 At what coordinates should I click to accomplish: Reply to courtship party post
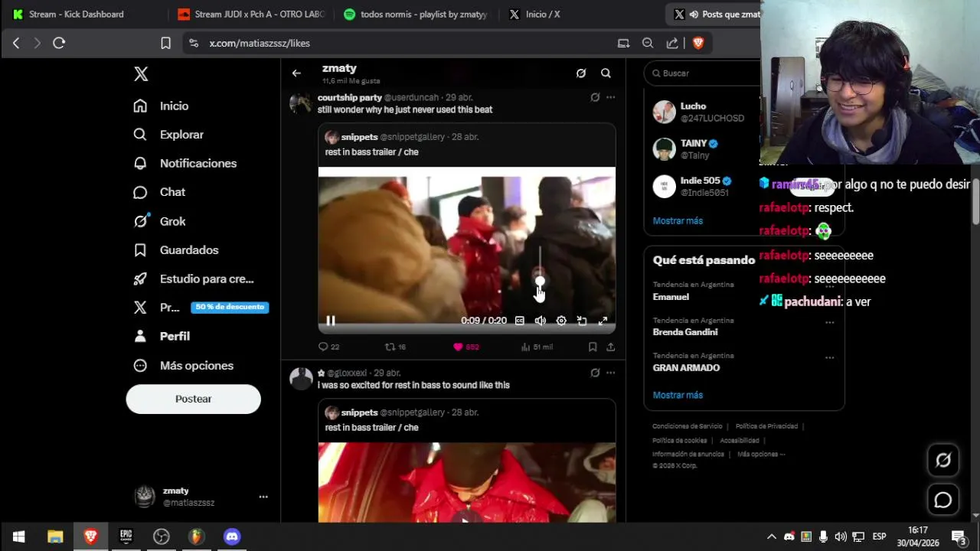(x=328, y=347)
